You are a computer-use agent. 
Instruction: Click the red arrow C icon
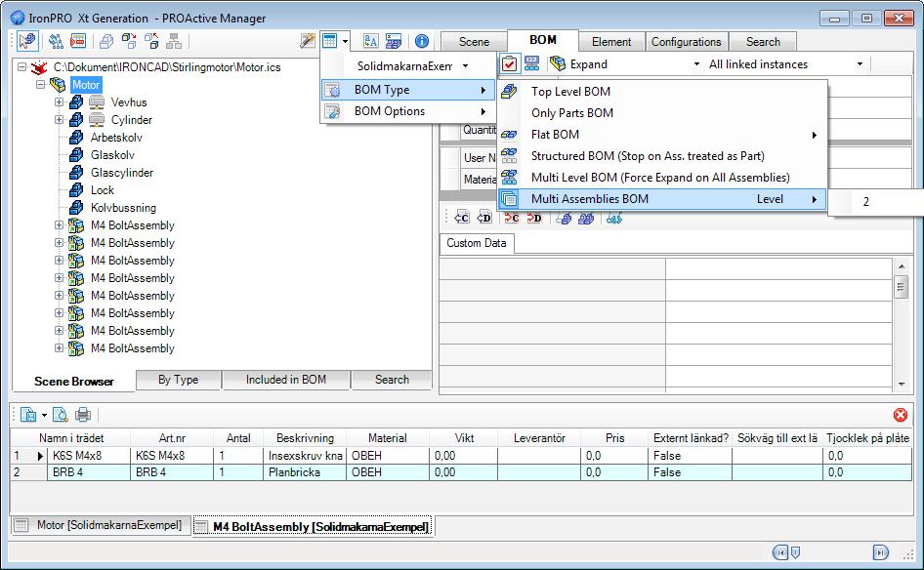pos(512,218)
